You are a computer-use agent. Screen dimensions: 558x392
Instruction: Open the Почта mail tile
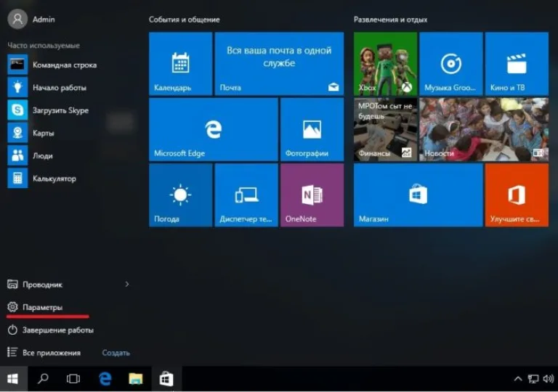(279, 64)
